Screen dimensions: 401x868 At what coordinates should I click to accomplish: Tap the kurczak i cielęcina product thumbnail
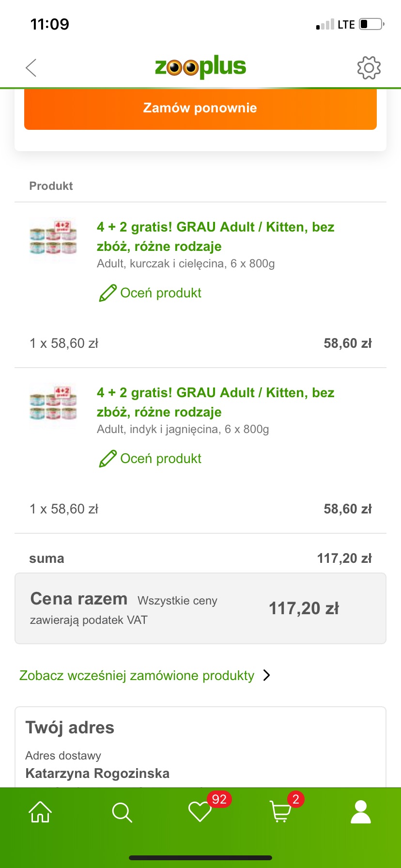[53, 237]
